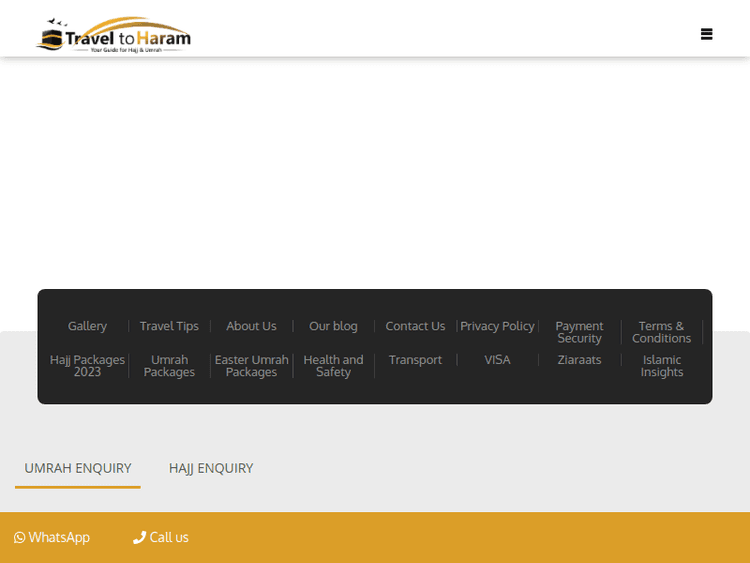Open the Health and Safety page
The image size is (750, 563).
tap(333, 366)
